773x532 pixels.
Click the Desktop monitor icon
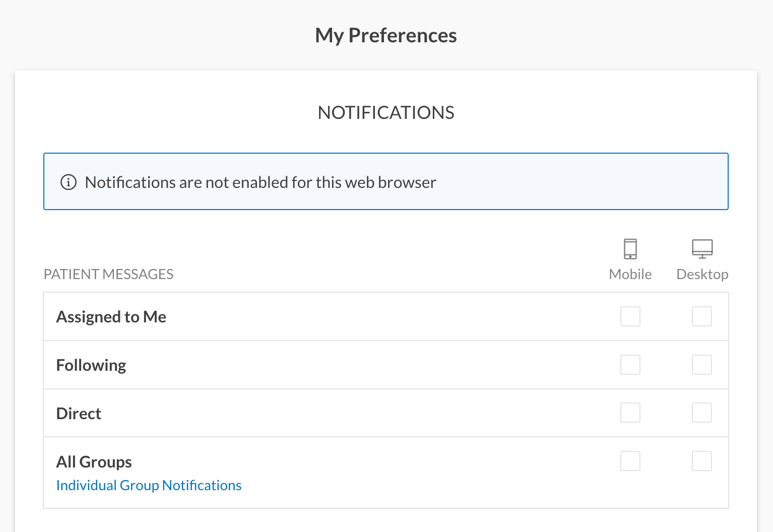702,249
